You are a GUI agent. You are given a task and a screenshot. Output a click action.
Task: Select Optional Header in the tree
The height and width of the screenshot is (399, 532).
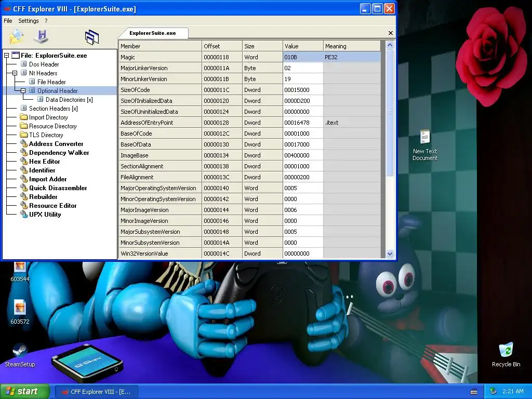tap(57, 90)
